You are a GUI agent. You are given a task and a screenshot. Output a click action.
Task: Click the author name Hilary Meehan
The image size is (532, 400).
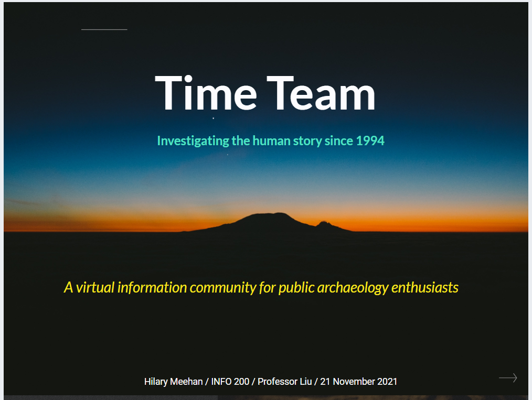173,382
